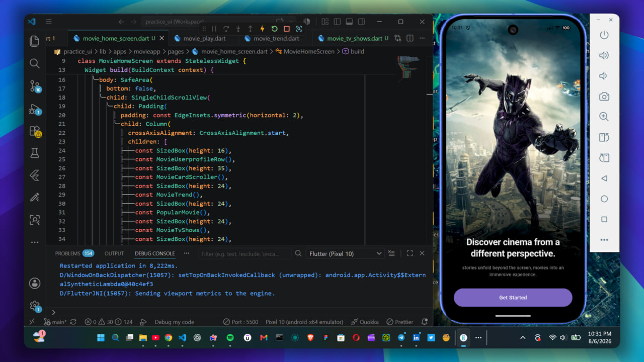The height and width of the screenshot is (362, 644).
Task: Select Pixel 10 device in status bar
Action: 304,322
